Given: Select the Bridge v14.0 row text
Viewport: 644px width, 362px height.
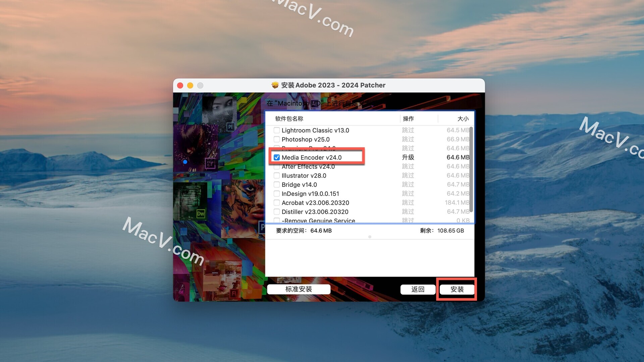Looking at the screenshot, I should (299, 185).
